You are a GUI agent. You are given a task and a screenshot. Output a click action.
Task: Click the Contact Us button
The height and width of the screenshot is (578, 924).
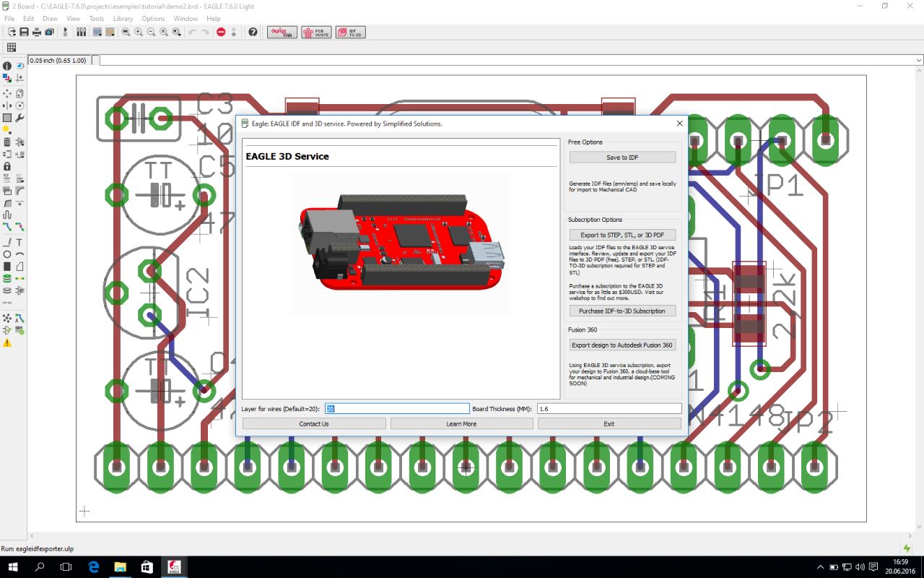[314, 424]
